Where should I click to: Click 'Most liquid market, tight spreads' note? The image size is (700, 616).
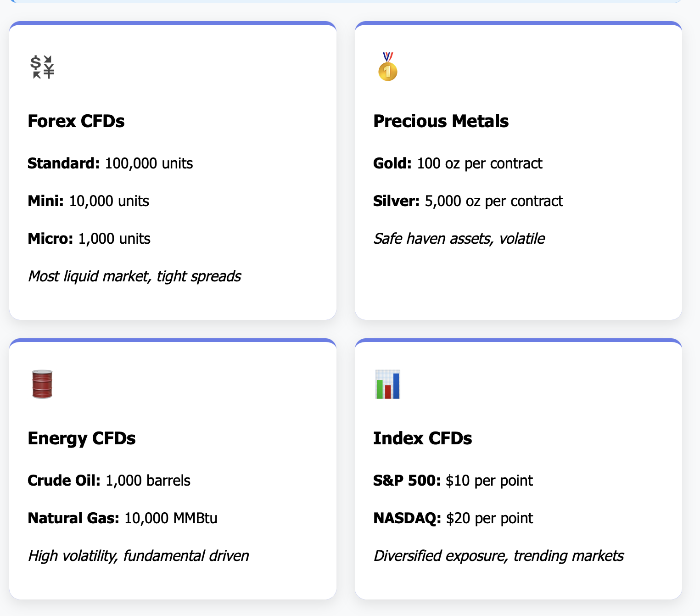point(134,276)
